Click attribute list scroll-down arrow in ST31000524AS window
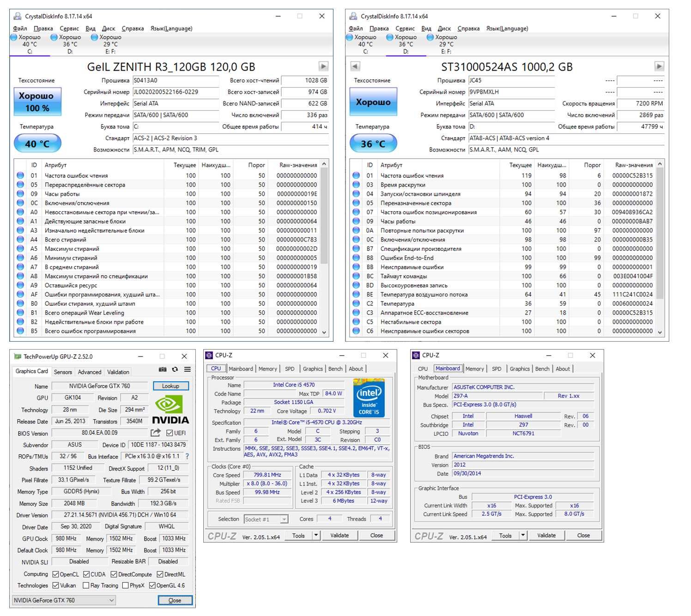The image size is (691, 616). coord(660,332)
